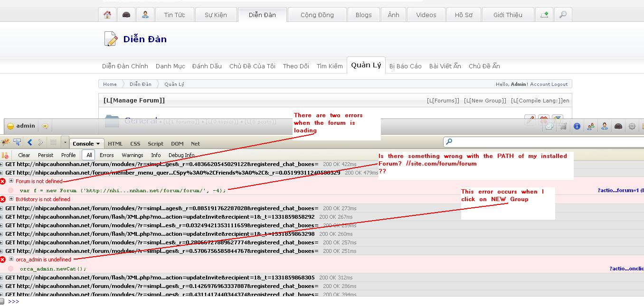Expand the 'Forum is not defined' error

[x=11, y=181]
